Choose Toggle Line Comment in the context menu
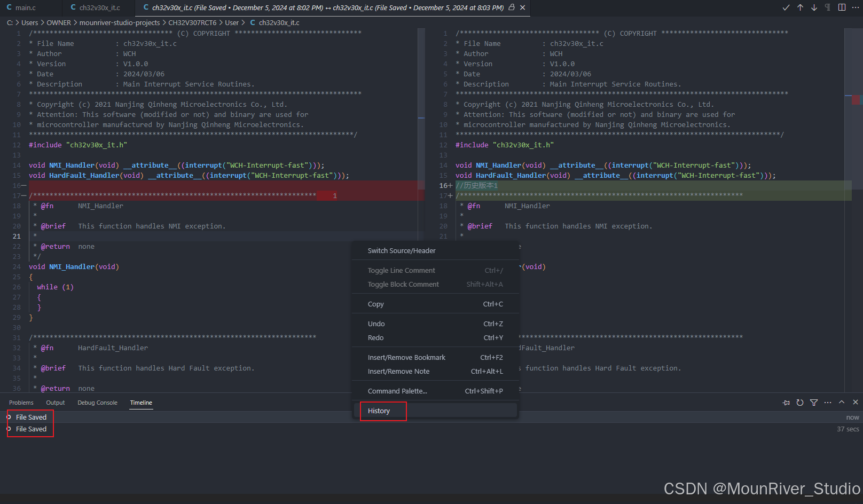This screenshot has height=504, width=863. point(435,270)
